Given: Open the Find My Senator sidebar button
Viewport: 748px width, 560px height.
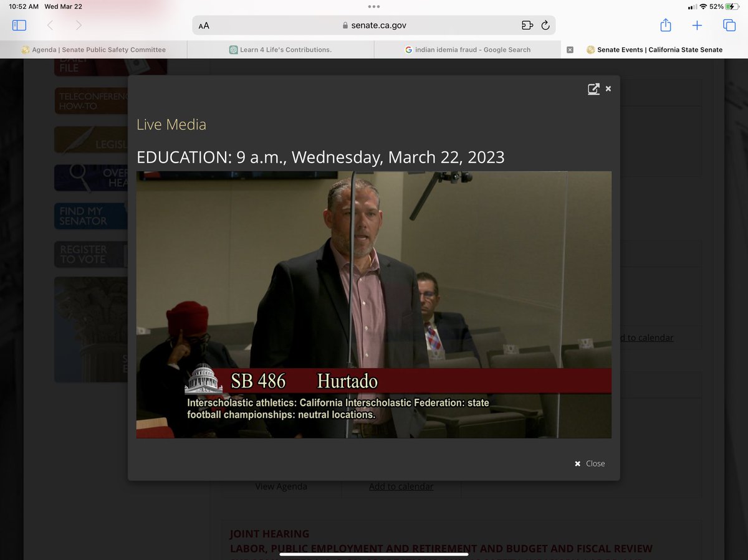Looking at the screenshot, I should click(91, 216).
